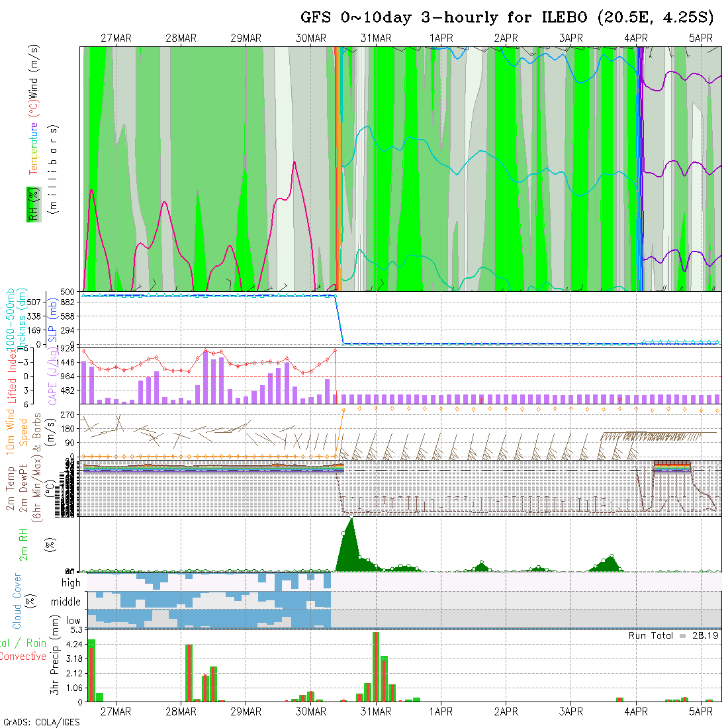Click the tallest precipitation bar at 31MAR
Screen dimensions: 728x728
(376, 666)
